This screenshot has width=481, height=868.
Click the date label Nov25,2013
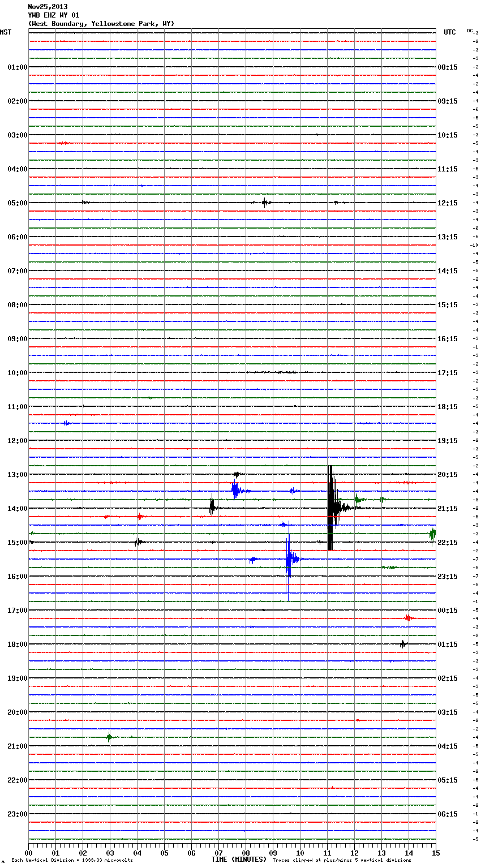48,7
